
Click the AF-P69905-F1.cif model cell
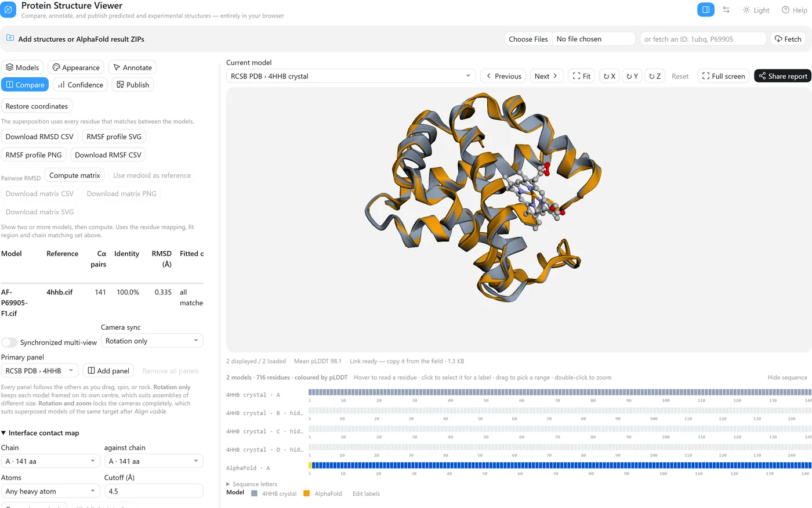(14, 302)
